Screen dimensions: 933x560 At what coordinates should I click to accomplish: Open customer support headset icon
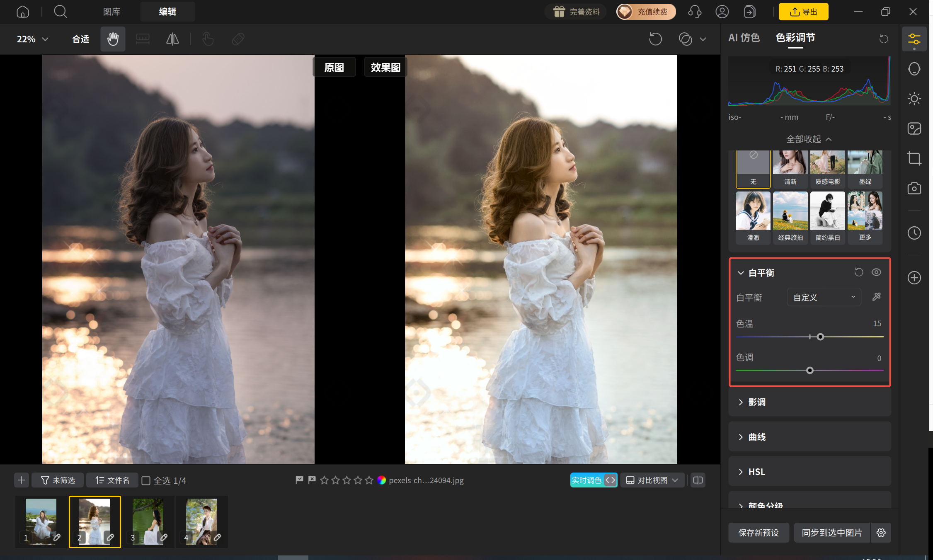pos(695,12)
